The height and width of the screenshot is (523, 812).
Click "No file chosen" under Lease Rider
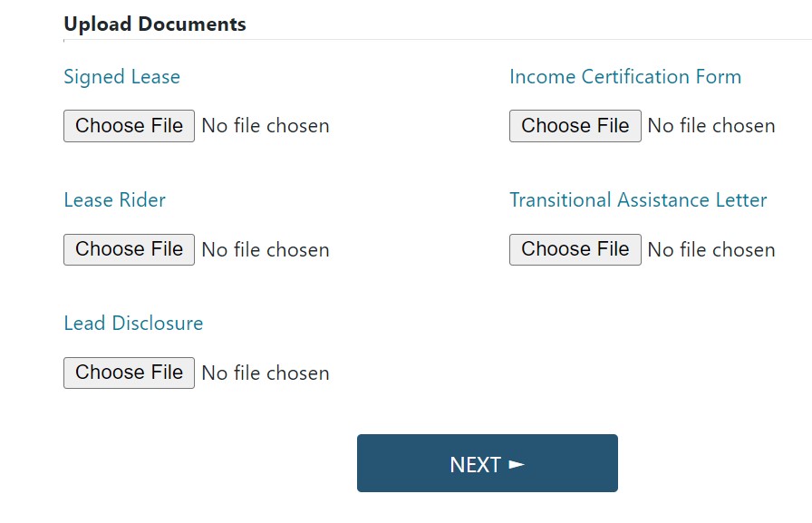[266, 249]
